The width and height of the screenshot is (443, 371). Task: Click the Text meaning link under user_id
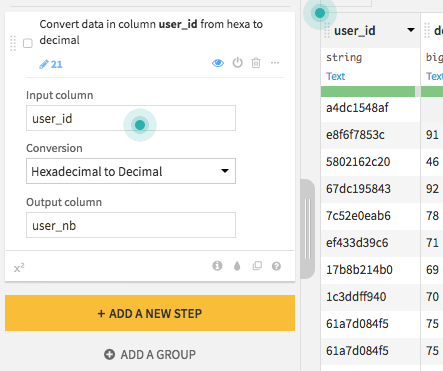[x=335, y=76]
